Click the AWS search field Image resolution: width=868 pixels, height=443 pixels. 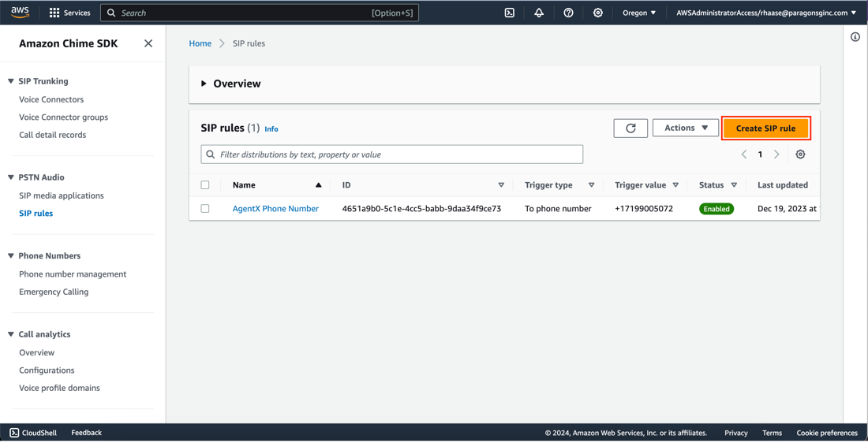pos(259,13)
